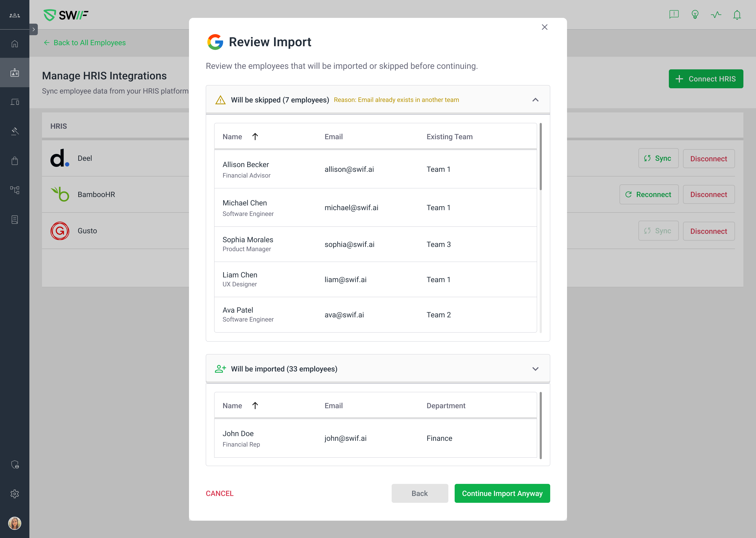The height and width of the screenshot is (538, 756).
Task: Collapse the Will be skipped section
Action: click(x=535, y=100)
